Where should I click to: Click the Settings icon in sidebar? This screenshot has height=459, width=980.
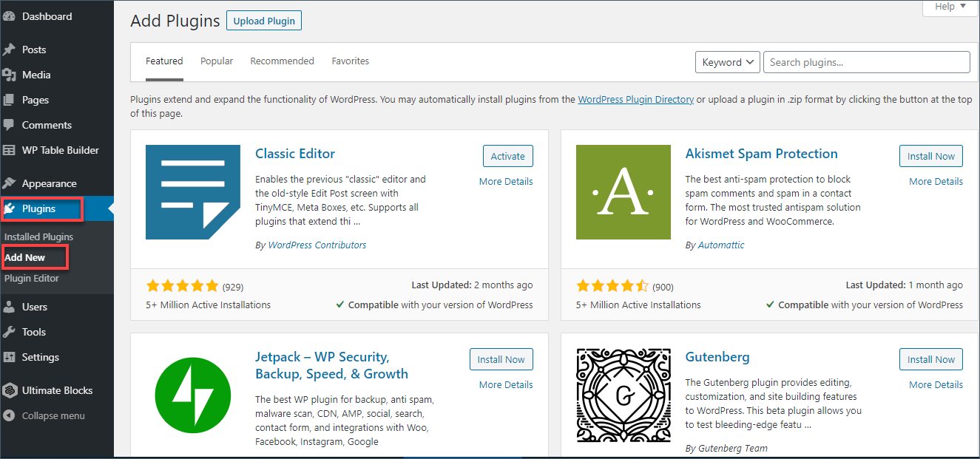click(x=10, y=357)
